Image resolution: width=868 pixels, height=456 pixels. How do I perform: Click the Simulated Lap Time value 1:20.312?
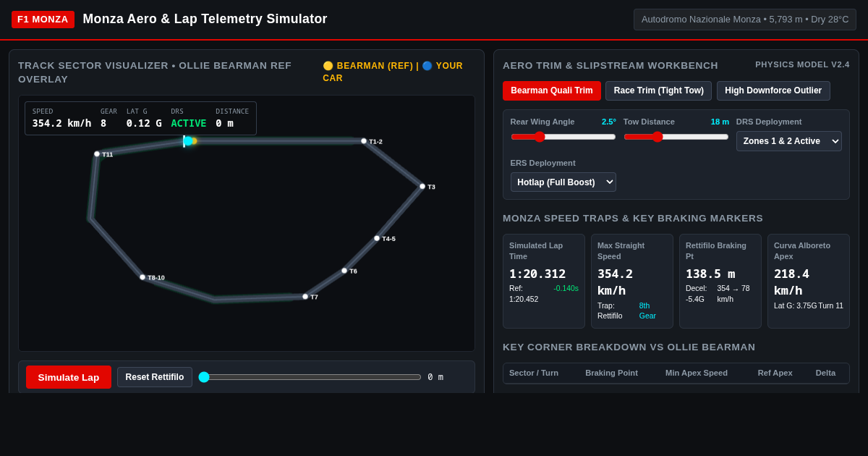tap(537, 274)
